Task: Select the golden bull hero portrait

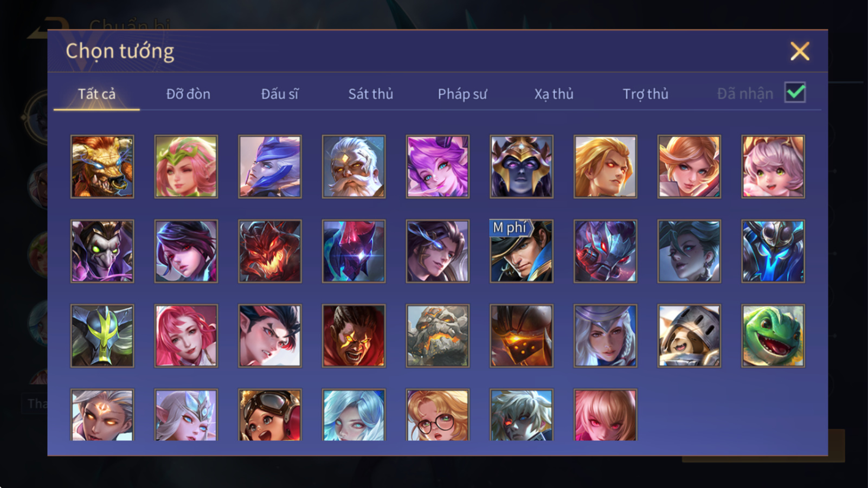Action: click(x=102, y=166)
